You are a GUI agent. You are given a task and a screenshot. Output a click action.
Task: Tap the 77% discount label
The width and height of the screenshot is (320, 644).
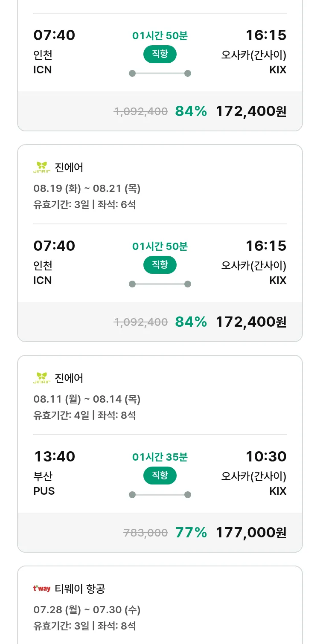tap(191, 532)
